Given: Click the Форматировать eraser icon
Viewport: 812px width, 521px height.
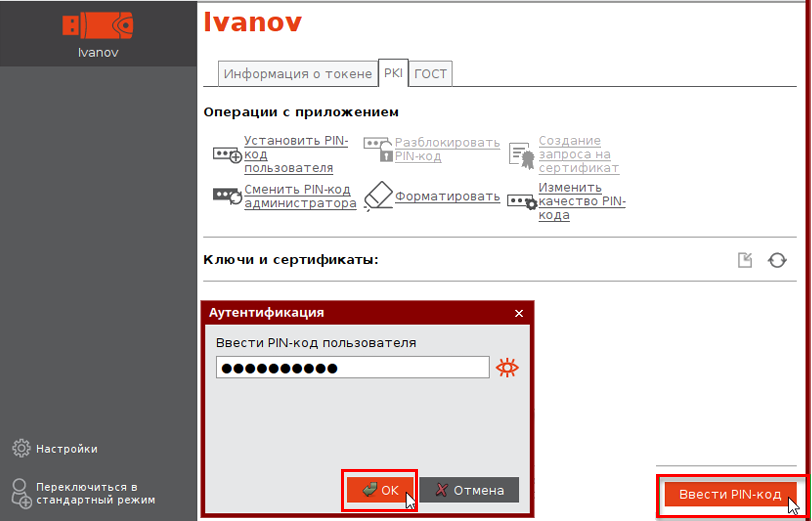Looking at the screenshot, I should click(378, 195).
